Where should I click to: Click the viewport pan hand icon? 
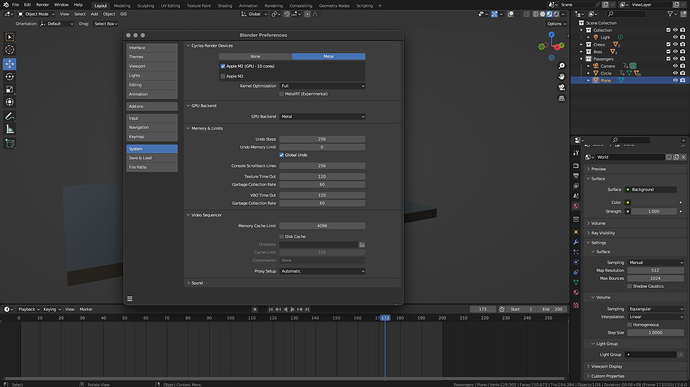[x=562, y=77]
